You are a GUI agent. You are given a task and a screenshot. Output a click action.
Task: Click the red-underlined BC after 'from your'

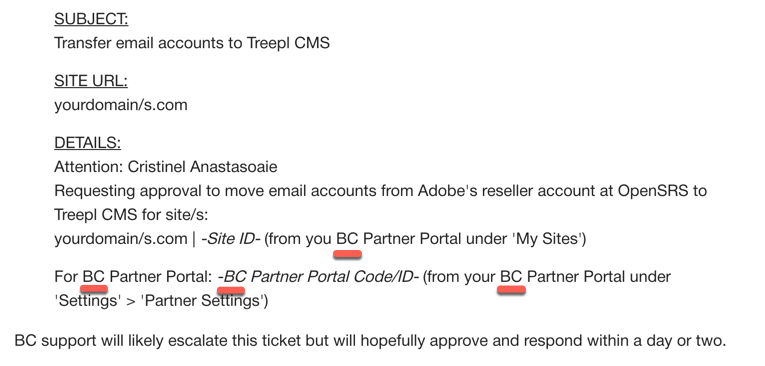point(511,277)
